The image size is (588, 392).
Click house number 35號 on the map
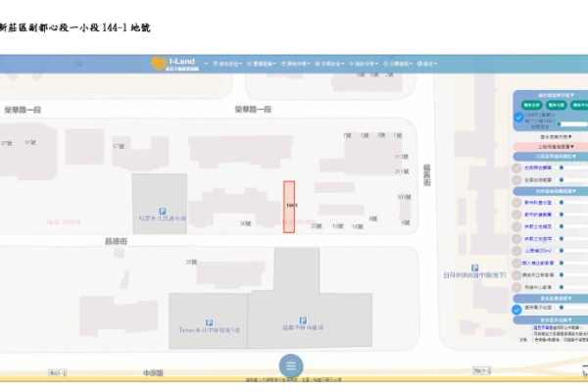click(x=191, y=262)
